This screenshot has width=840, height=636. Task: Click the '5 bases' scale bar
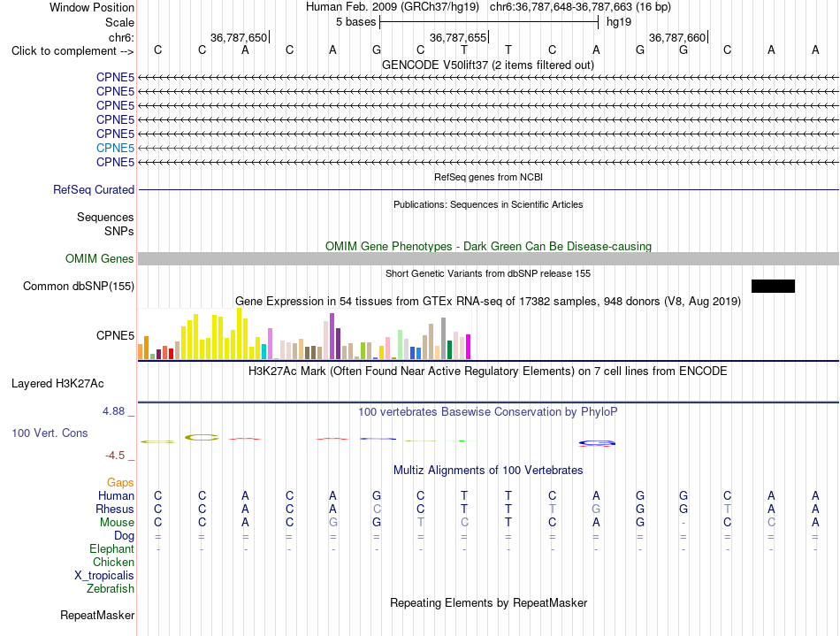coord(489,22)
